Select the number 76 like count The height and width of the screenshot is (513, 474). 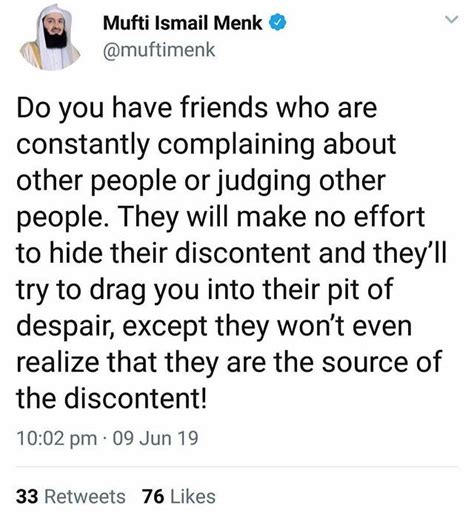153,496
